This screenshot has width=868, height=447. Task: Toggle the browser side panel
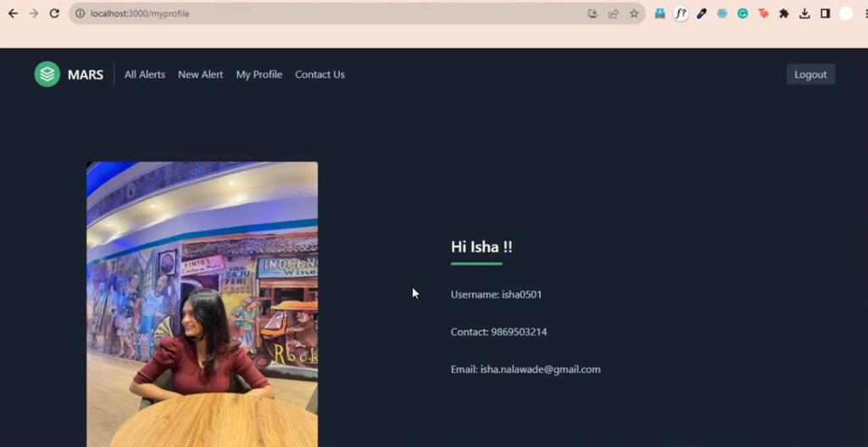coord(825,14)
